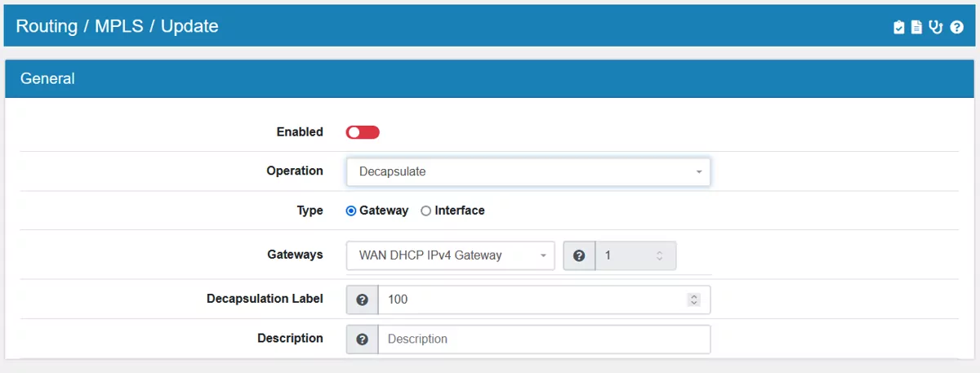Click the Description field help icon

coord(363,339)
